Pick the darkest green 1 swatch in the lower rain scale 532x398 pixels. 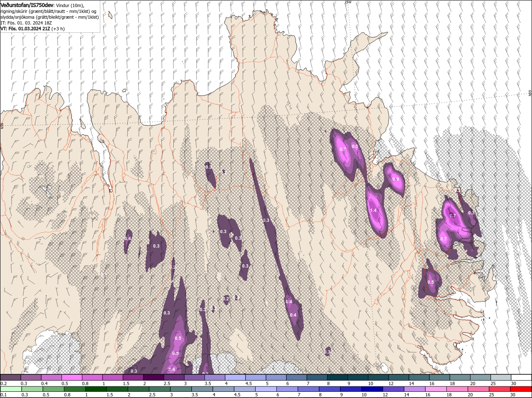[96, 389]
